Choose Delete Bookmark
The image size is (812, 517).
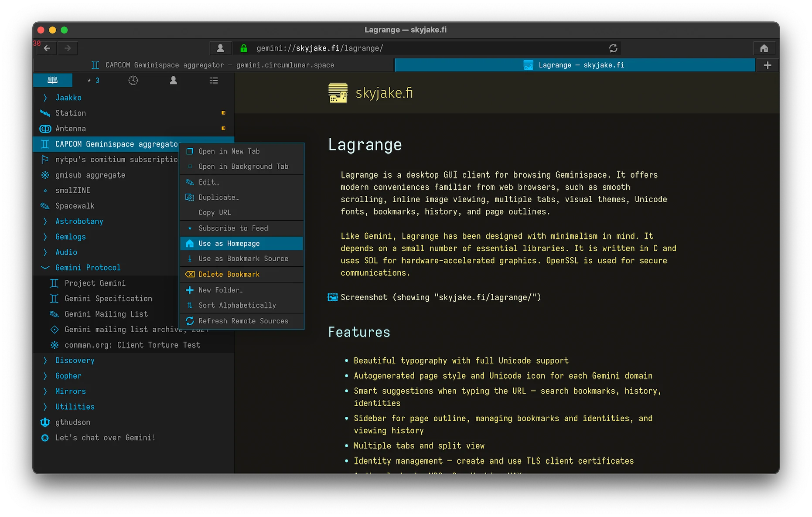click(x=242, y=274)
